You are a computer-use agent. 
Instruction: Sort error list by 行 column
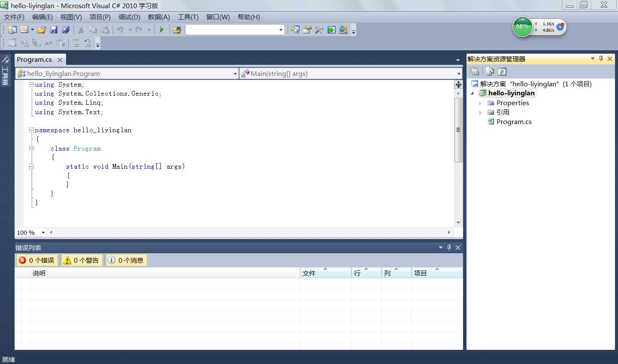(x=366, y=273)
